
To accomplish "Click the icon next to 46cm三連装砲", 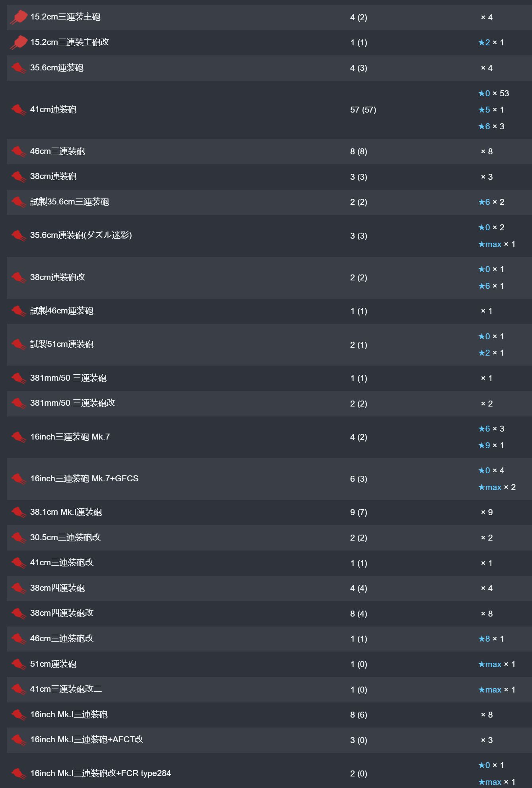I will (19, 151).
